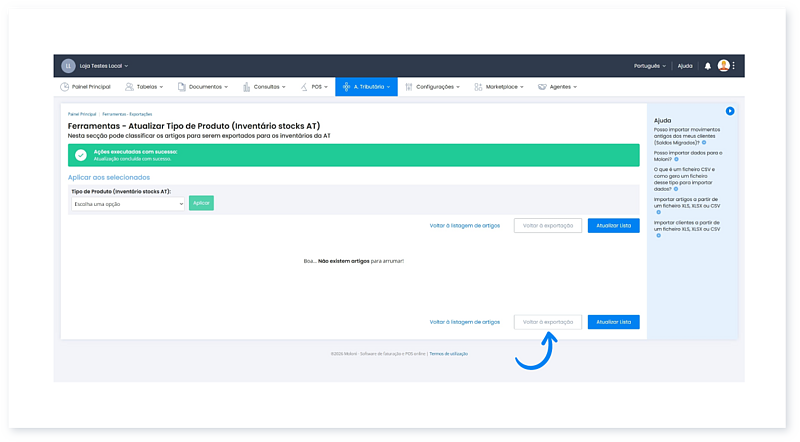Image resolution: width=800 pixels, height=442 pixels.
Task: Click the 'Tipo de Produto (Inventário stocks AT):' label
Action: tap(121, 192)
